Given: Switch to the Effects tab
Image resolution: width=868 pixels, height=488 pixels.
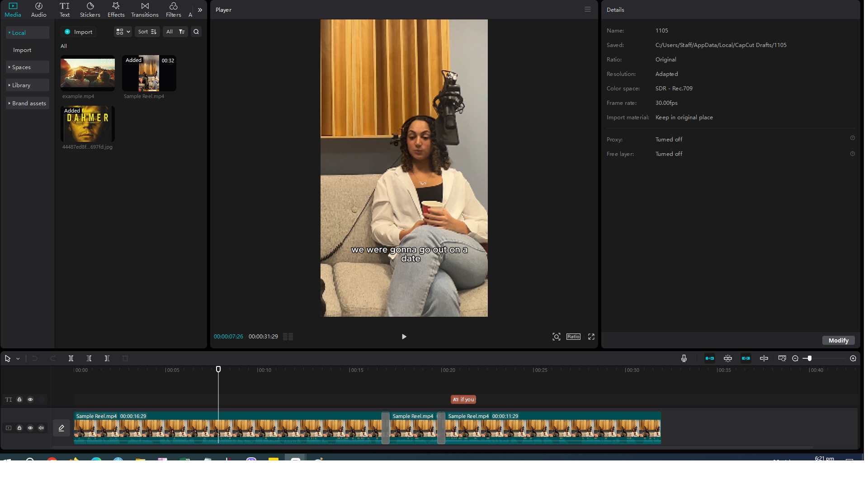Looking at the screenshot, I should (116, 9).
